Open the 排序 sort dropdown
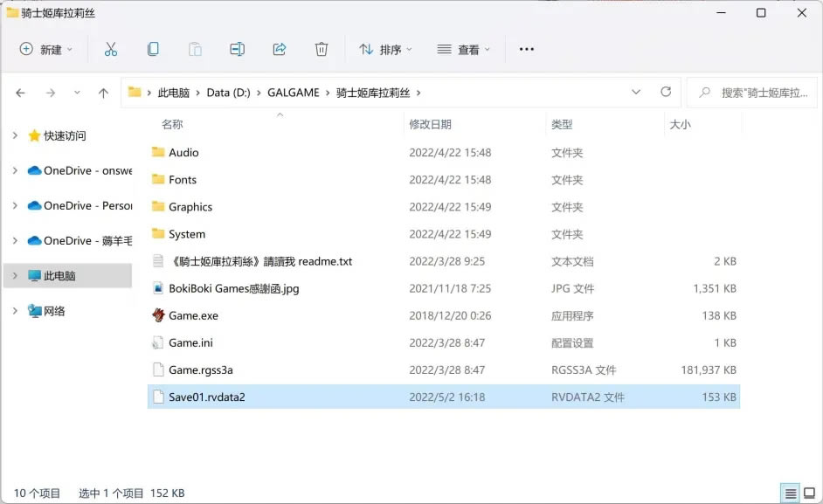This screenshot has height=504, width=823. 385,50
